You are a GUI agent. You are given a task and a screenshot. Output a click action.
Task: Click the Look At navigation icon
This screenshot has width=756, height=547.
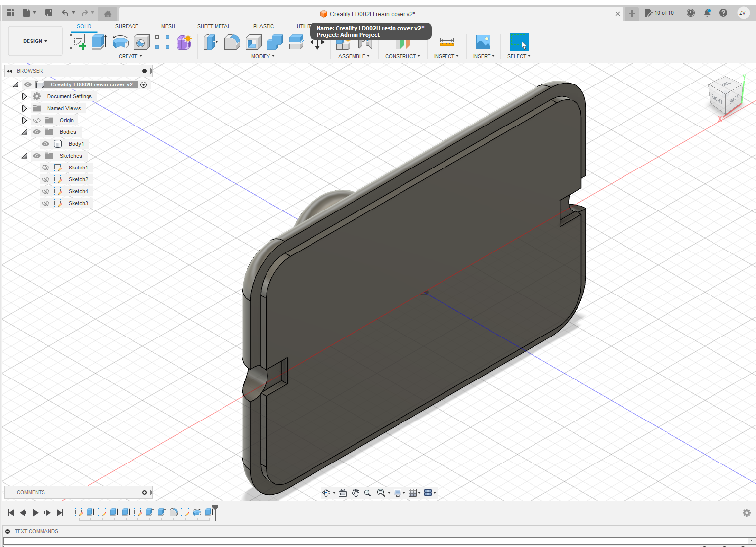point(343,493)
